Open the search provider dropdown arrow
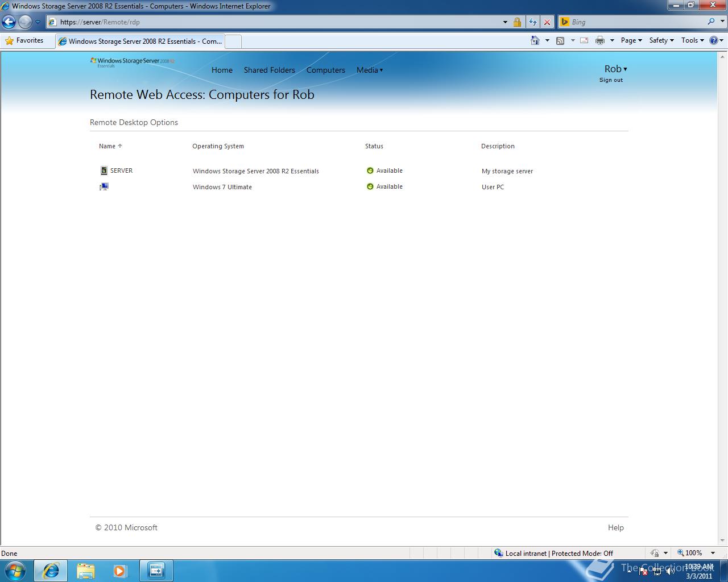This screenshot has width=728, height=582. click(x=721, y=22)
